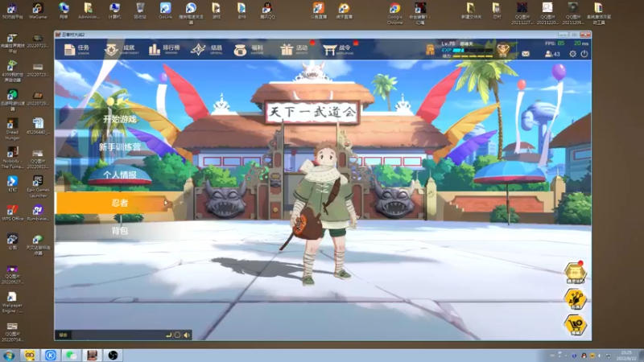Viewport: 644px width, 362px height.
Task: Click the taskbar clock
Action: click(x=627, y=356)
